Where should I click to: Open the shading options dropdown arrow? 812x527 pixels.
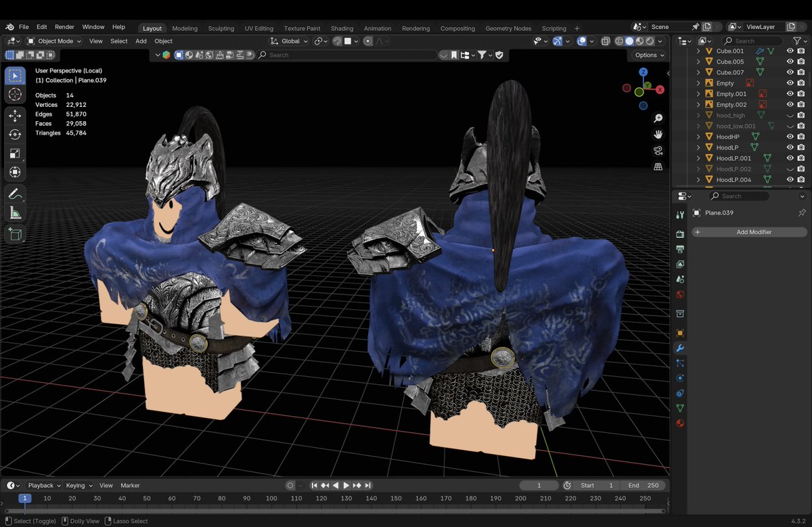click(x=661, y=41)
